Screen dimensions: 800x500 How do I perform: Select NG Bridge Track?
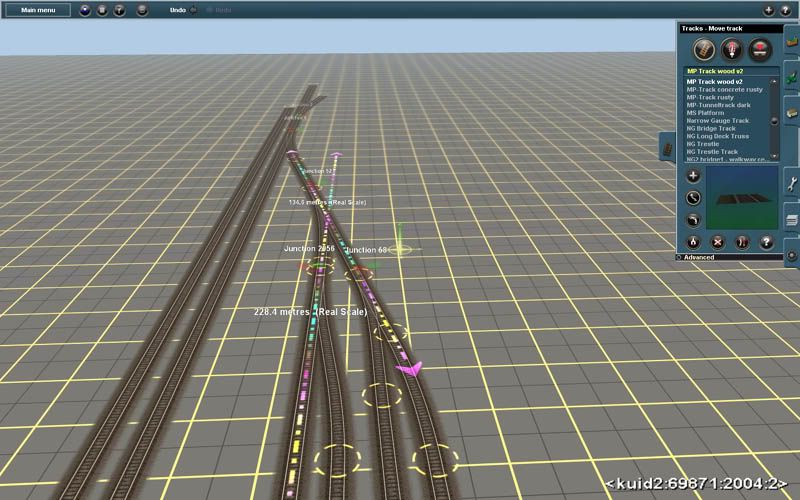pos(711,129)
